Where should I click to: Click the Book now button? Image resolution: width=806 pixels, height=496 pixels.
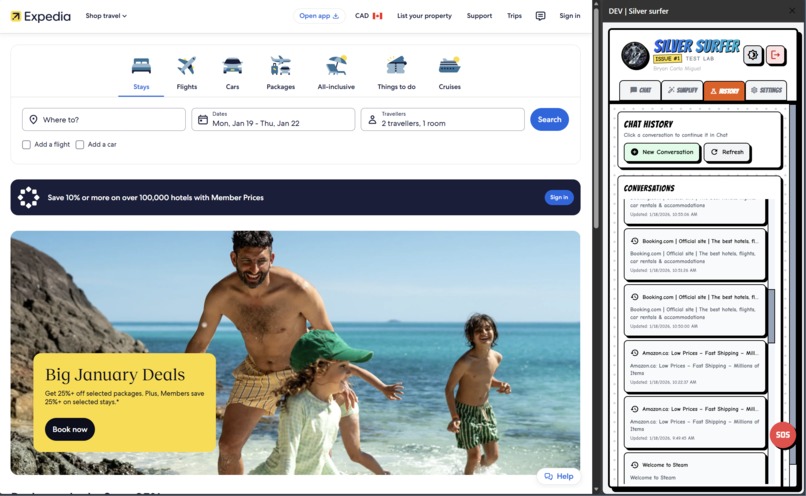pos(70,429)
